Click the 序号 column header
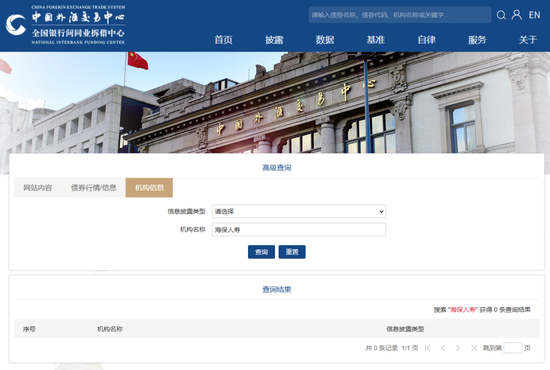 (x=29, y=329)
